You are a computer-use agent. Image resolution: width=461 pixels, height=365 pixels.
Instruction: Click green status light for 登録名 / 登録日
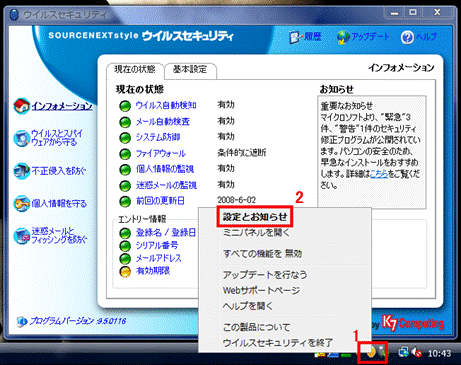tap(125, 233)
